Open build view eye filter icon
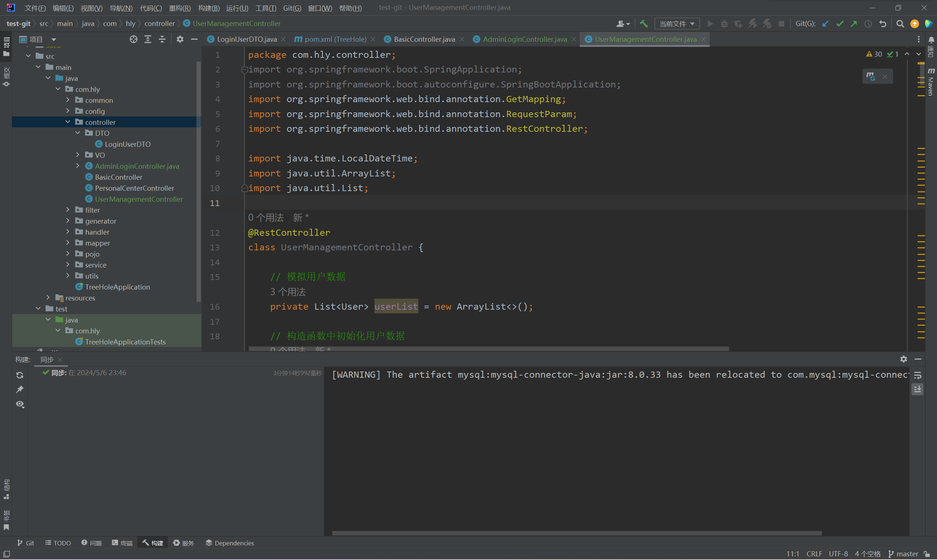 20,404
